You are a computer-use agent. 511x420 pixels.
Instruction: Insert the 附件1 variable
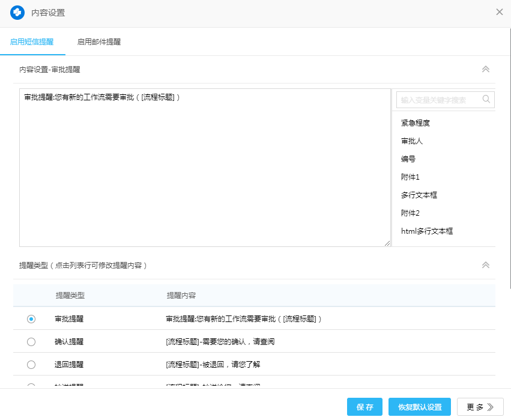coord(410,177)
